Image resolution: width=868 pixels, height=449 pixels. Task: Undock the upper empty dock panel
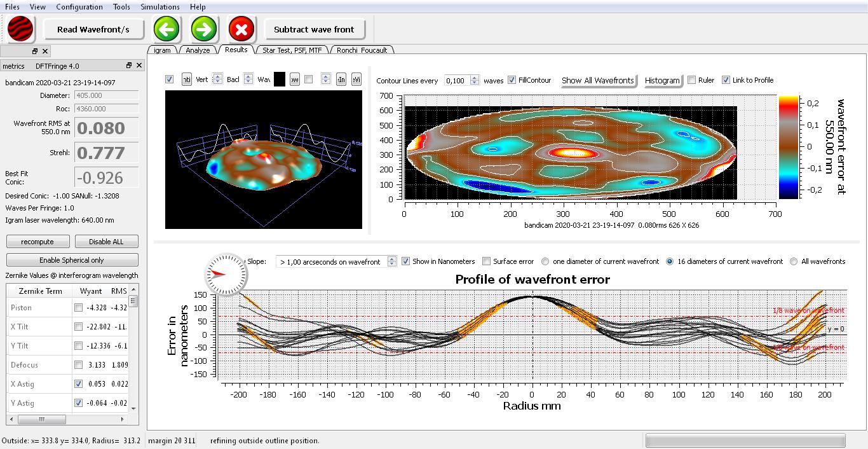click(x=35, y=51)
